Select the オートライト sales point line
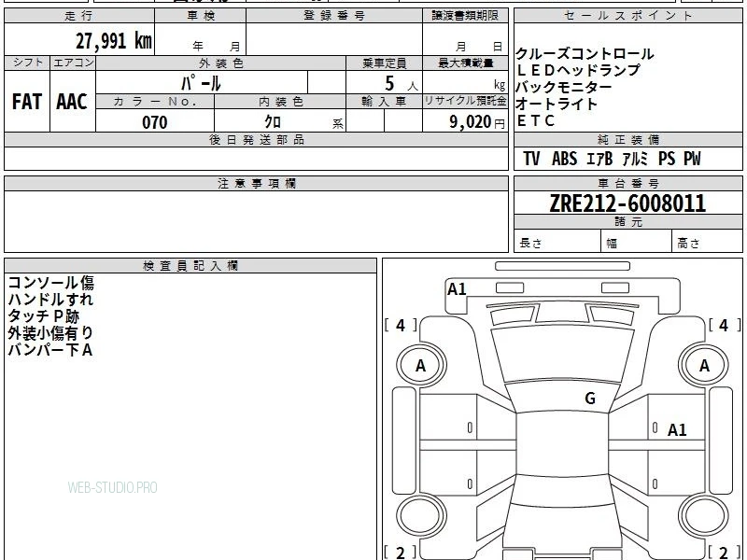Viewport: 747px width, 560px height. (556, 104)
